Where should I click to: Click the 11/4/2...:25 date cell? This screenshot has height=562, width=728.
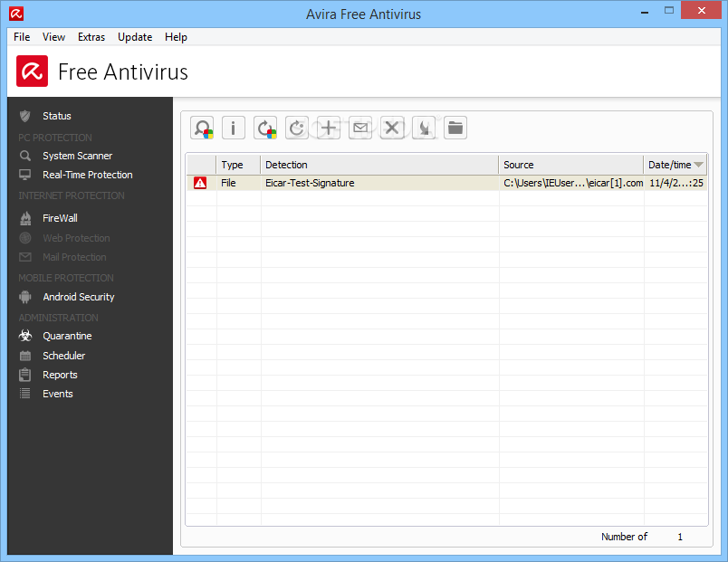coord(676,183)
